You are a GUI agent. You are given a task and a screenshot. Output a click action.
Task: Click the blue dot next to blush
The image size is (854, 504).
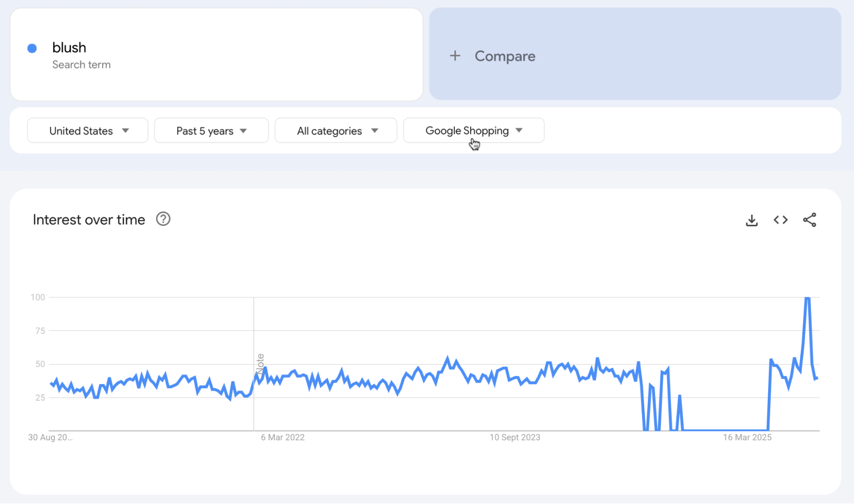click(x=32, y=48)
